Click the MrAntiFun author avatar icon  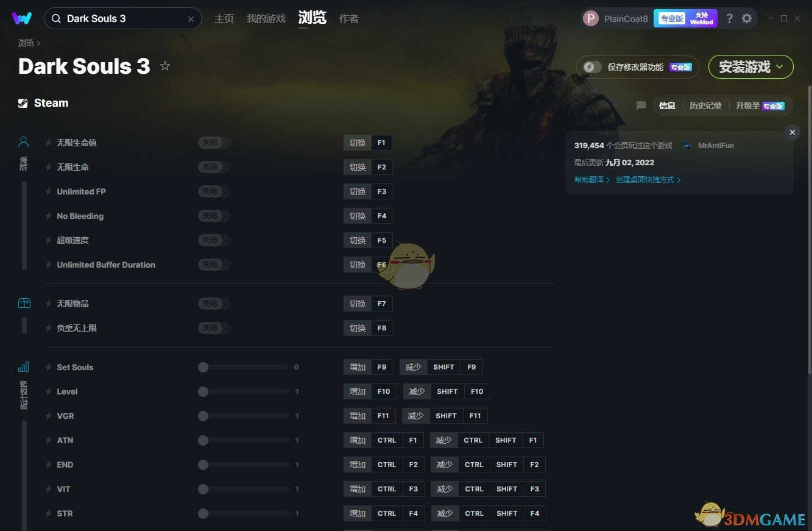pos(687,146)
